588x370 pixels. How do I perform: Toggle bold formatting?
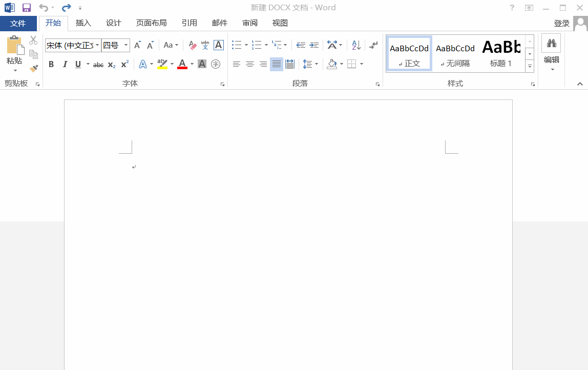[x=51, y=64]
